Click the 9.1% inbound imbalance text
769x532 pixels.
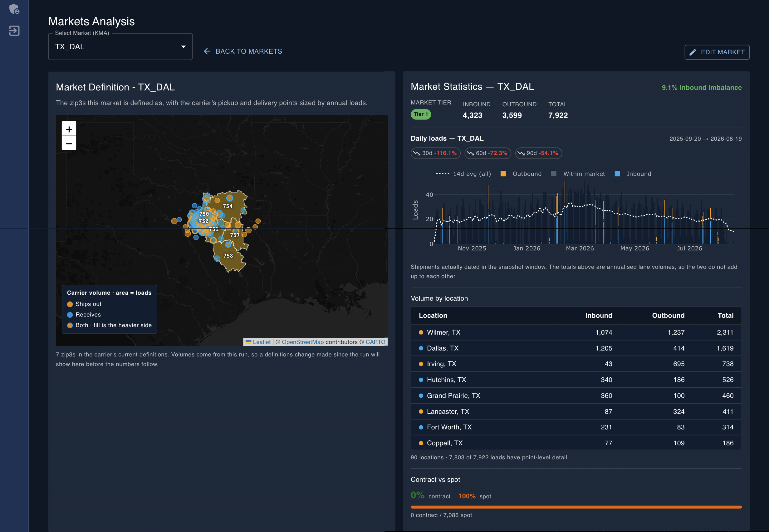tap(702, 88)
